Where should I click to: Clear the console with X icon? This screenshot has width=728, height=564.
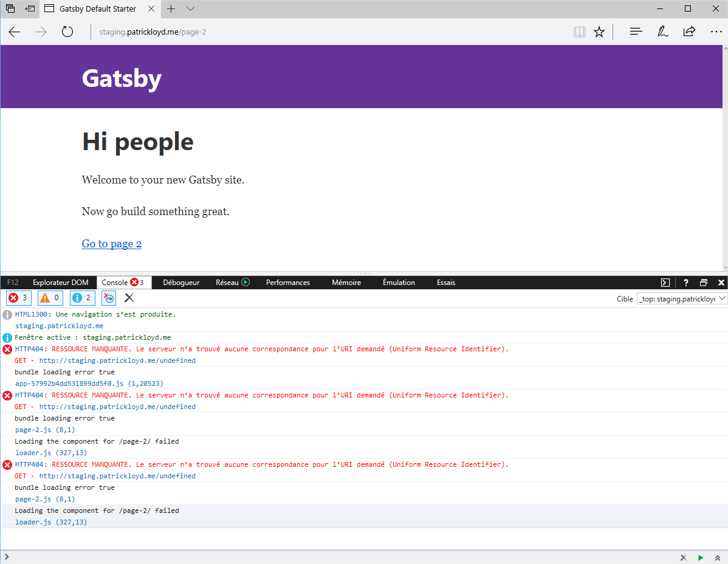(x=129, y=298)
